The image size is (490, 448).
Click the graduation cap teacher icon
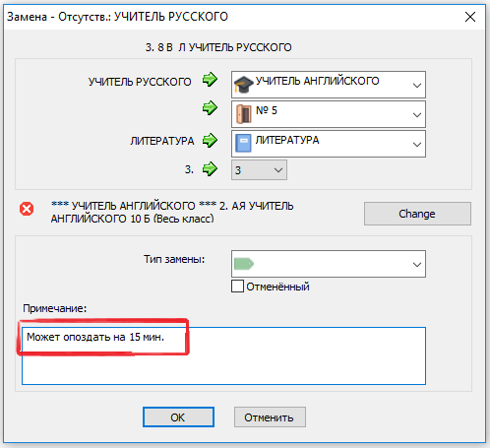243,85
